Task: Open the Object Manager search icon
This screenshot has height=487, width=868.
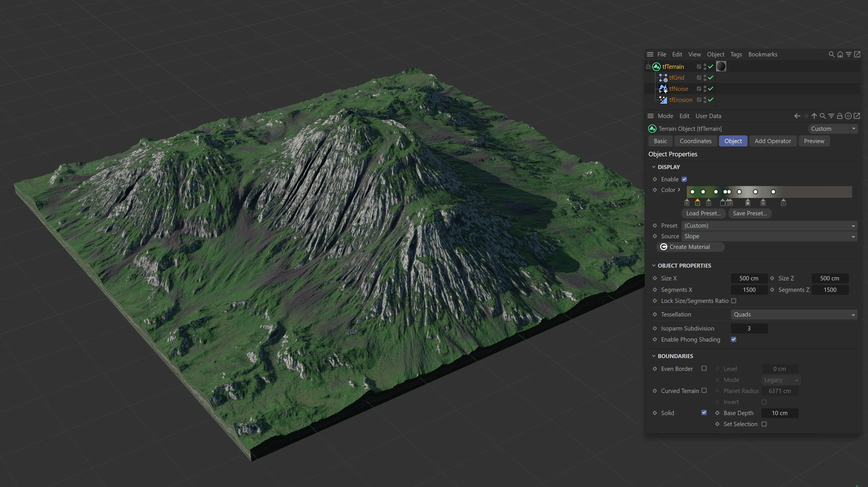Action: tap(831, 54)
